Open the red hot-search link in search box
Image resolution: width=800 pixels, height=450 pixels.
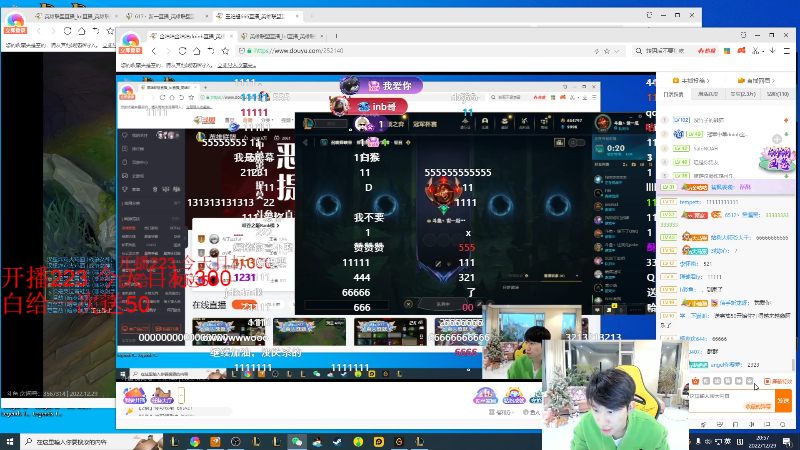click(707, 51)
